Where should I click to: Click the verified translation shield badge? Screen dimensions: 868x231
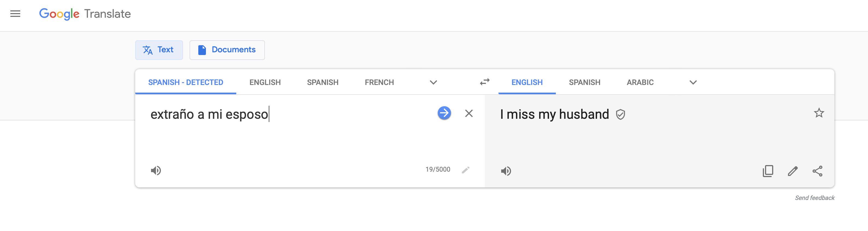620,115
